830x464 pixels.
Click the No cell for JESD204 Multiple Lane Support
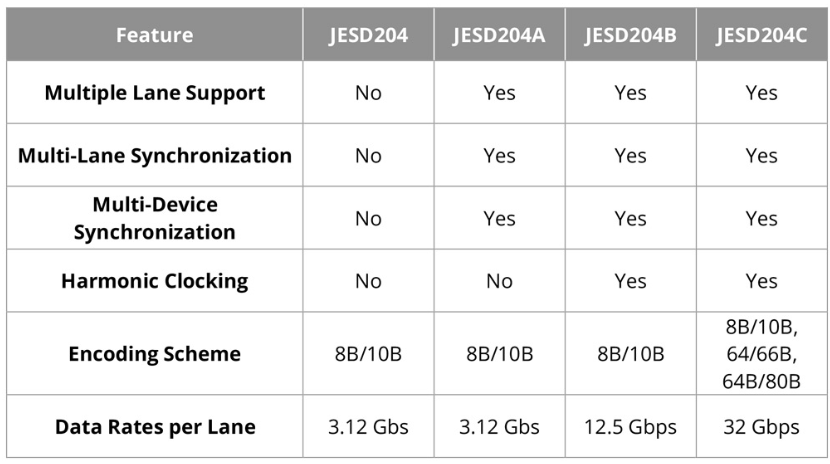coord(368,93)
